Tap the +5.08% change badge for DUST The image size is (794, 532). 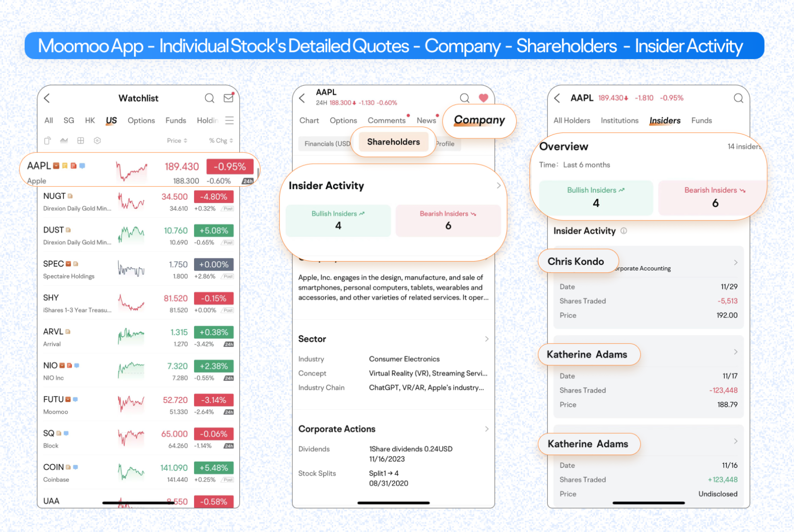pyautogui.click(x=214, y=231)
